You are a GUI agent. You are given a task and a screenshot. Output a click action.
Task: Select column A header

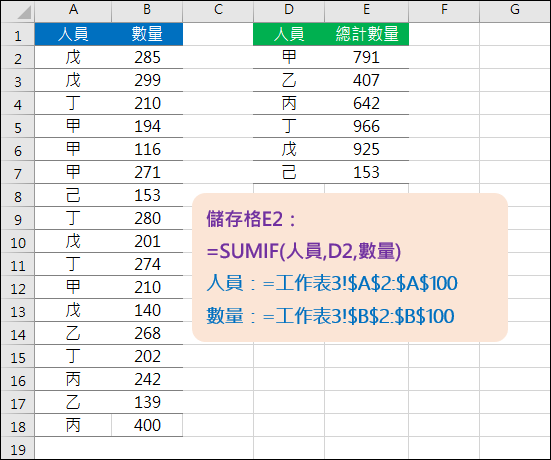[x=73, y=11]
